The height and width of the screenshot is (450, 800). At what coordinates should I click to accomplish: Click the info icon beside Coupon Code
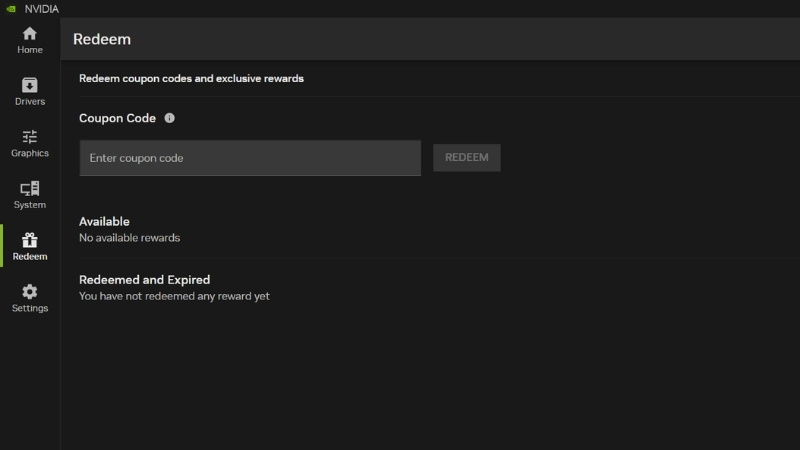169,118
